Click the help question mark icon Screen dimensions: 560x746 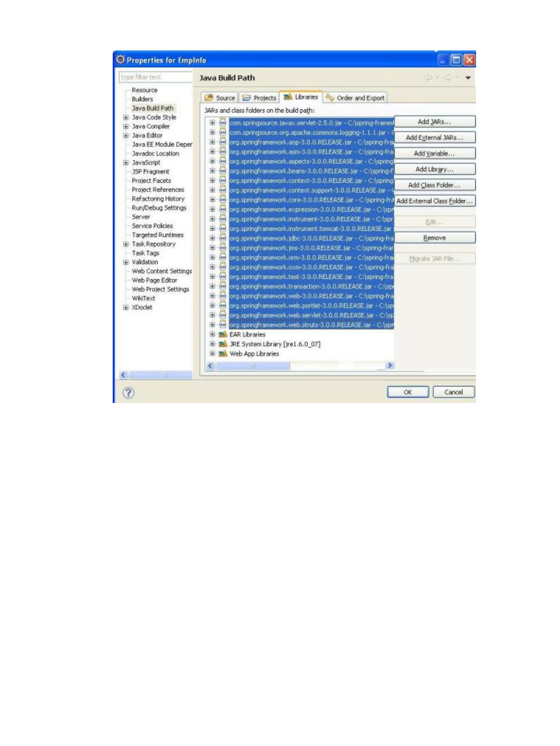(x=128, y=393)
